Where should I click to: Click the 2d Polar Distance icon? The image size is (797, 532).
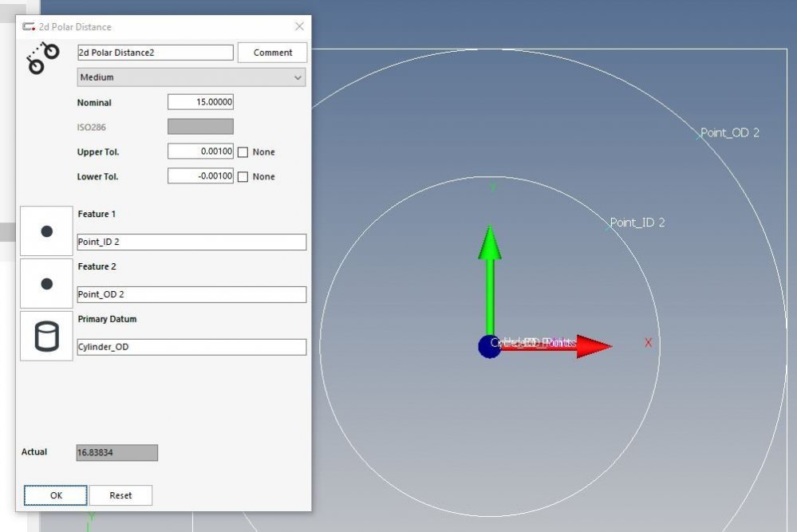tap(44, 59)
